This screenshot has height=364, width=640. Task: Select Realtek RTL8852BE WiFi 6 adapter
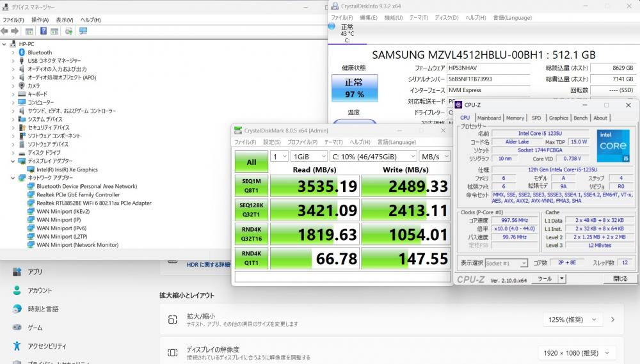coord(94,203)
